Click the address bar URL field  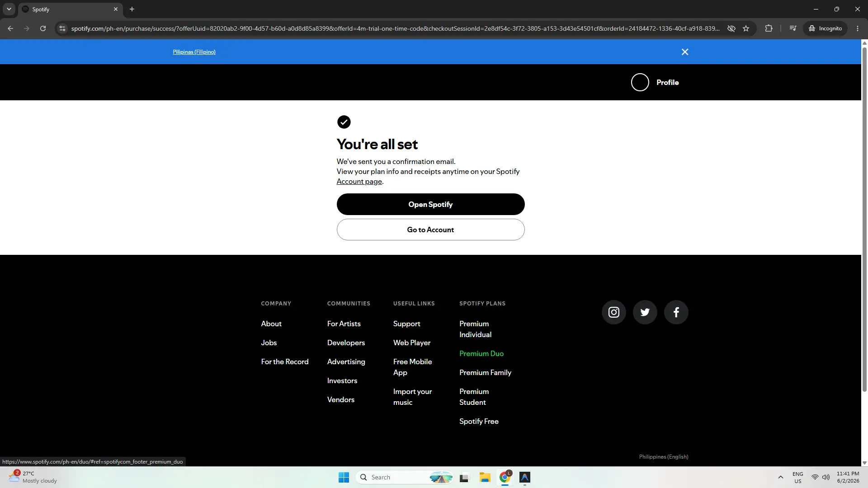395,28
